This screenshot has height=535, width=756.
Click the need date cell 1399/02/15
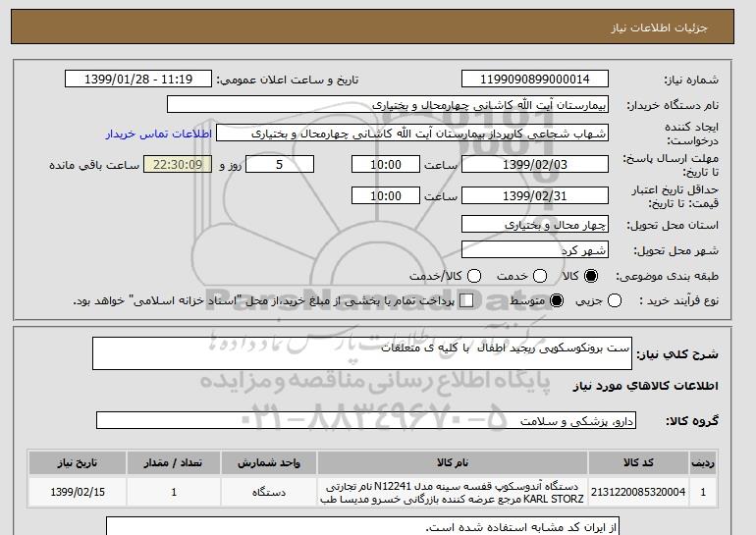78,492
